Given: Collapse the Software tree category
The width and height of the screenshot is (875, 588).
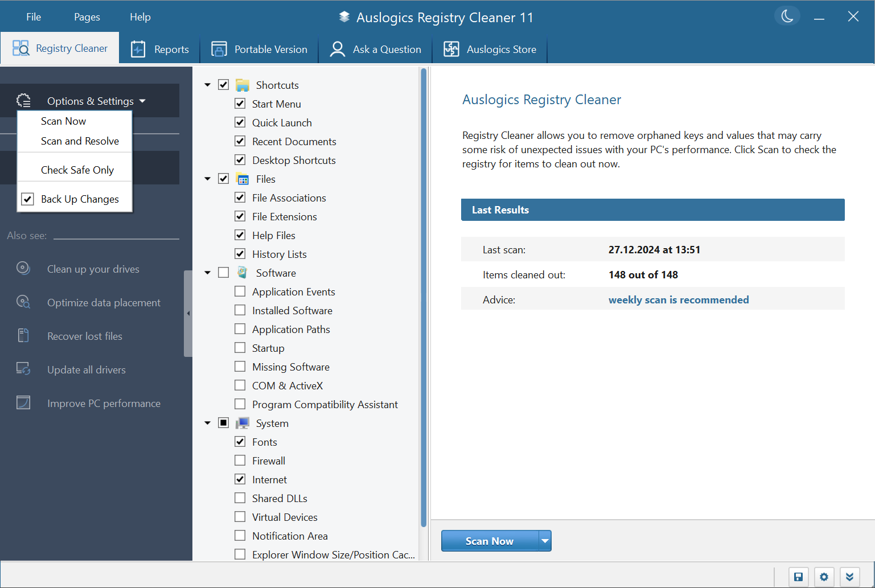Looking at the screenshot, I should pos(208,273).
